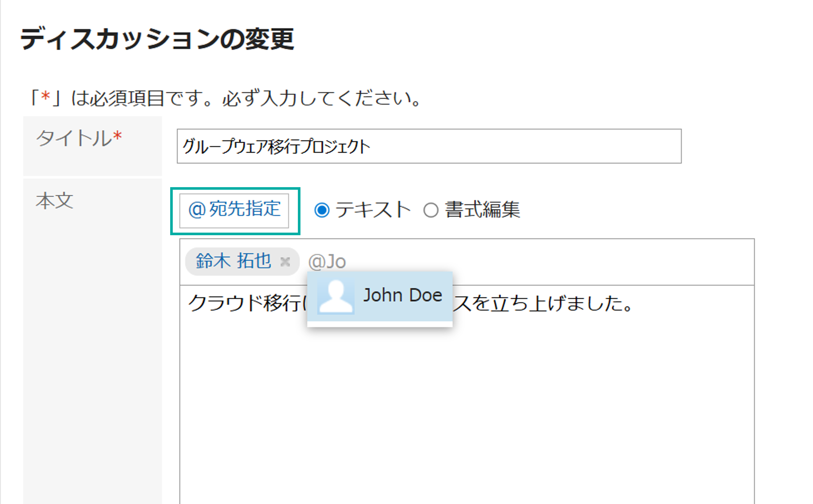
Task: Select the 書式編集 radio button
Action: click(x=430, y=210)
